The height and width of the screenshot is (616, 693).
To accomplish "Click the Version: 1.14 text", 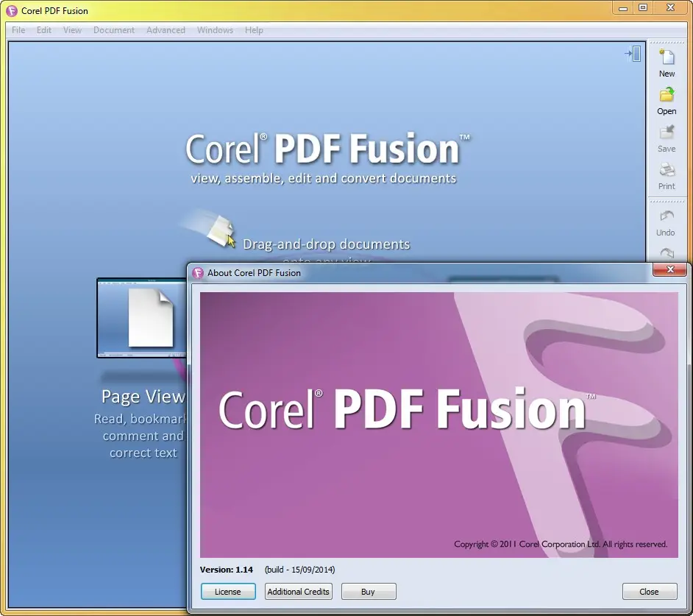I will pos(227,570).
